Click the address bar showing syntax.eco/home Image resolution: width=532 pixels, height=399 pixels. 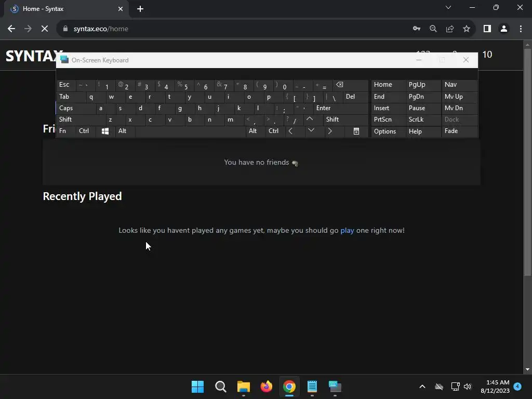coord(234,29)
